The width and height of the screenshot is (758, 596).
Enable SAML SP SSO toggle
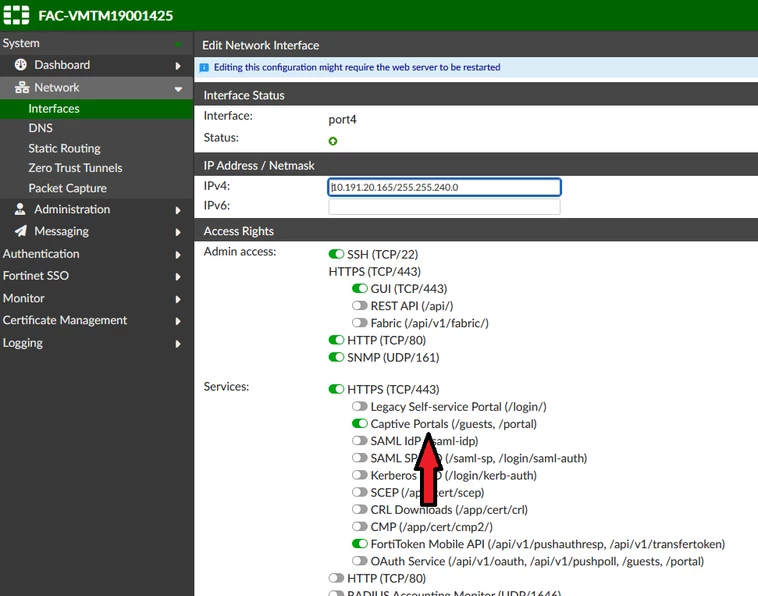360,458
